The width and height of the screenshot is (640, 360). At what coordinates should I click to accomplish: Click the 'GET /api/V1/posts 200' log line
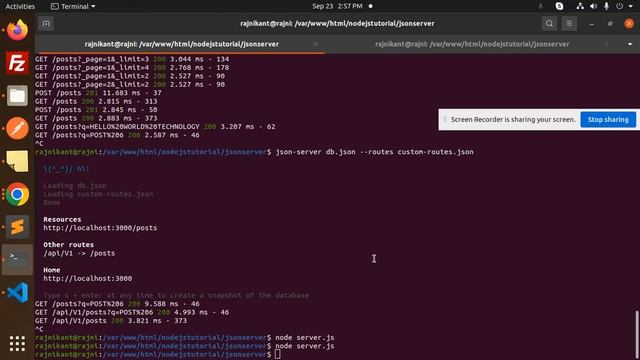pos(111,320)
